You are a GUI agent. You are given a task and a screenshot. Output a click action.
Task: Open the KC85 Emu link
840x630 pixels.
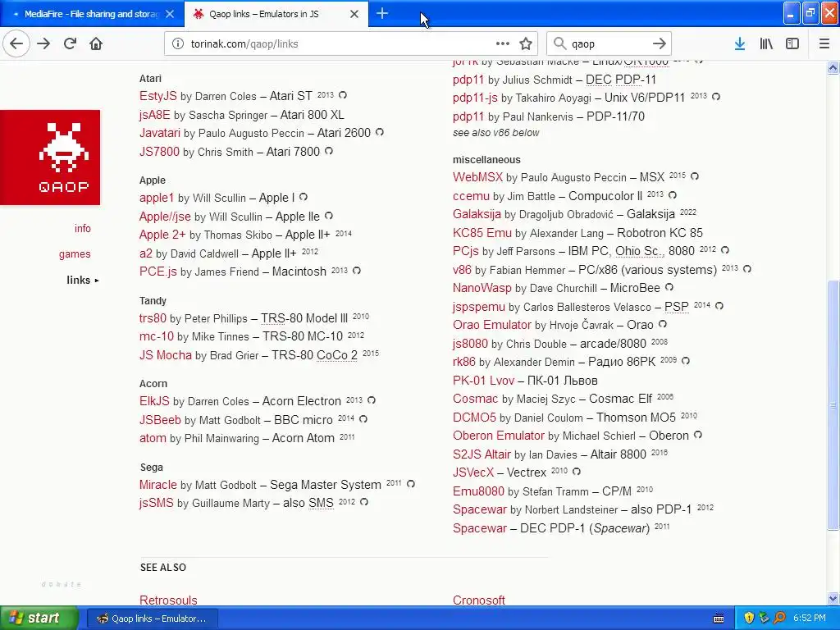pos(482,233)
